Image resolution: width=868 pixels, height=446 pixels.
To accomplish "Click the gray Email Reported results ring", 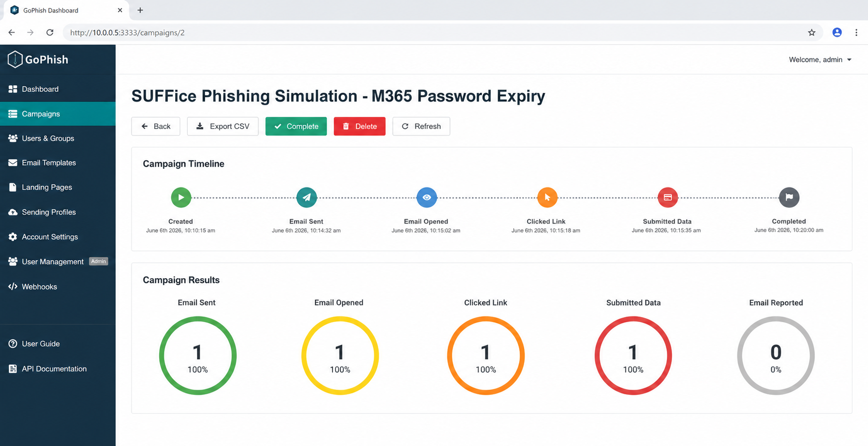I will pyautogui.click(x=776, y=356).
